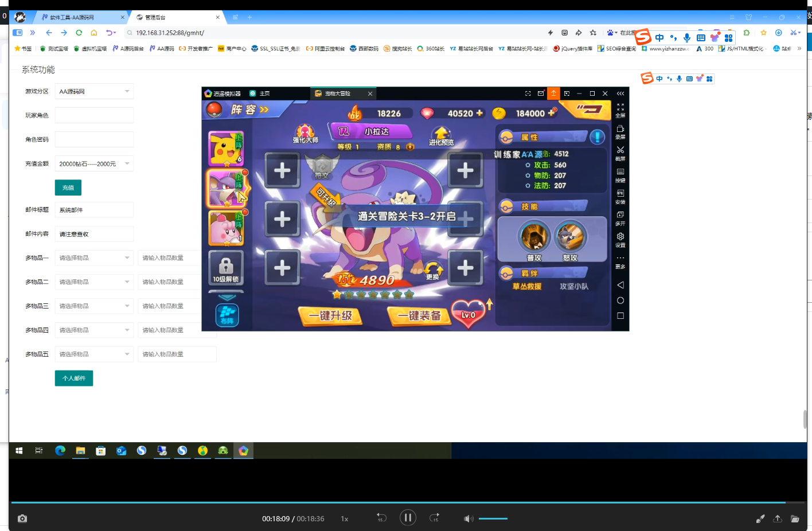The height and width of the screenshot is (531, 812).
Task: Click 角色密码 input field
Action: point(94,139)
